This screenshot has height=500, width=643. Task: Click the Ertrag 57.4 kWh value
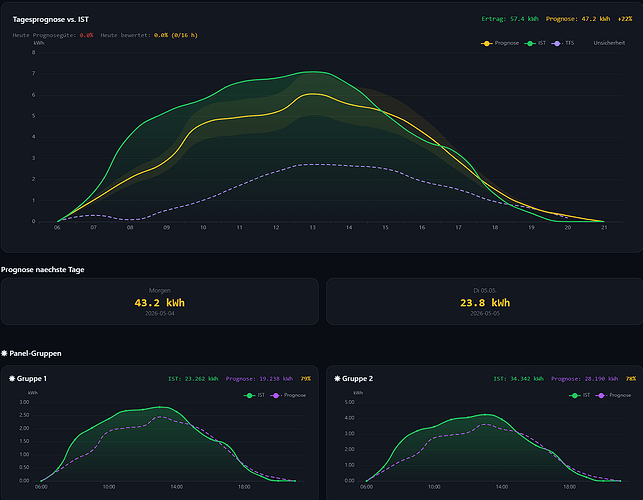(x=510, y=19)
